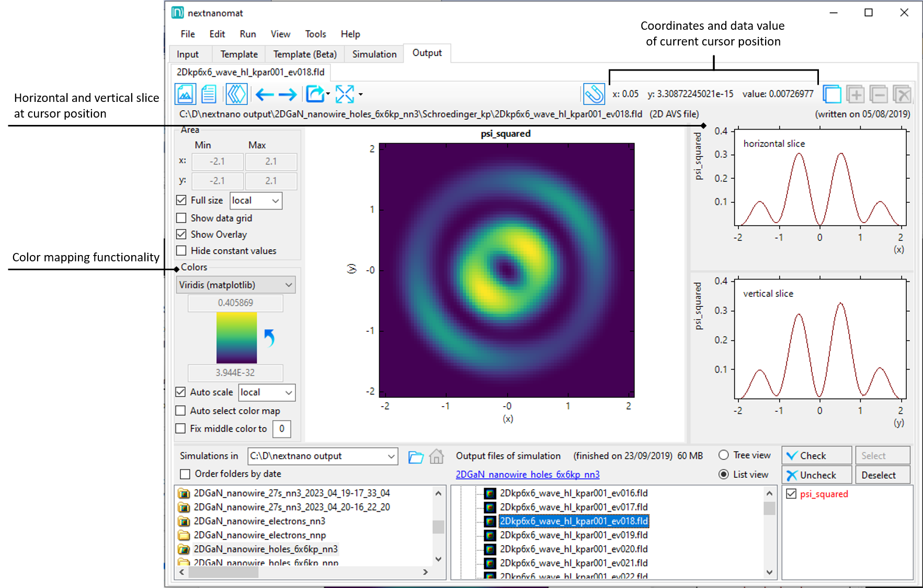Viewport: 923px width, 588px height.
Task: Open simulations folder with folder icon
Action: coord(416,457)
